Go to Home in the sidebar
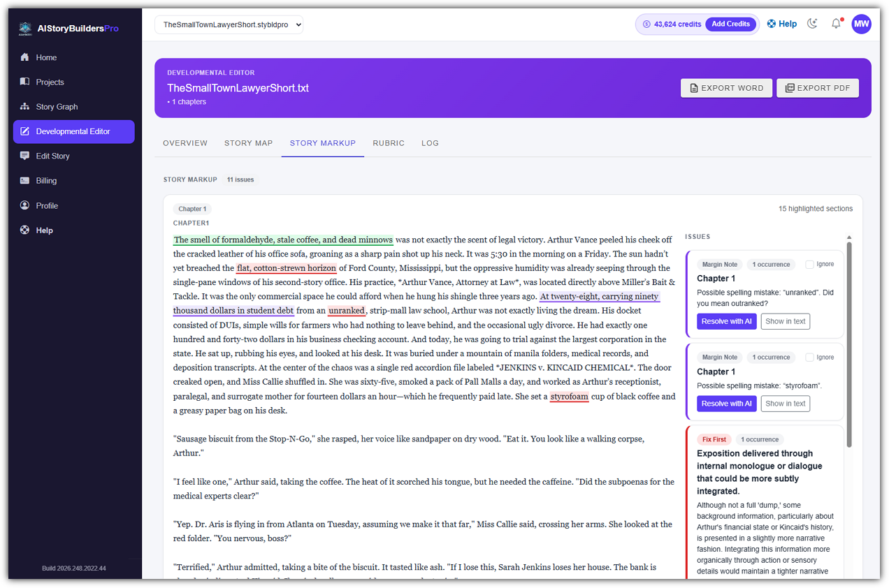 pos(74,57)
